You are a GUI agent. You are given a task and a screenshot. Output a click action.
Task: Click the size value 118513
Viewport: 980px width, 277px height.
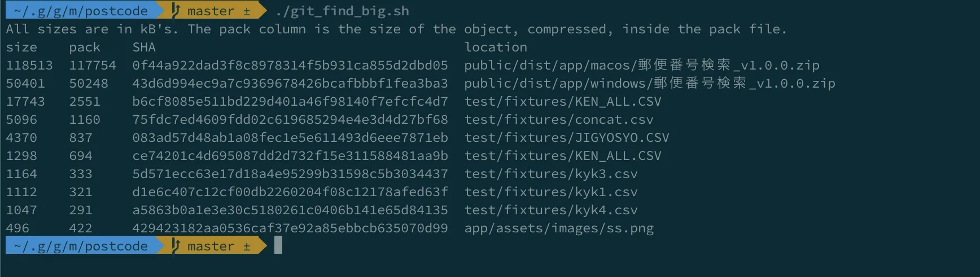click(29, 65)
